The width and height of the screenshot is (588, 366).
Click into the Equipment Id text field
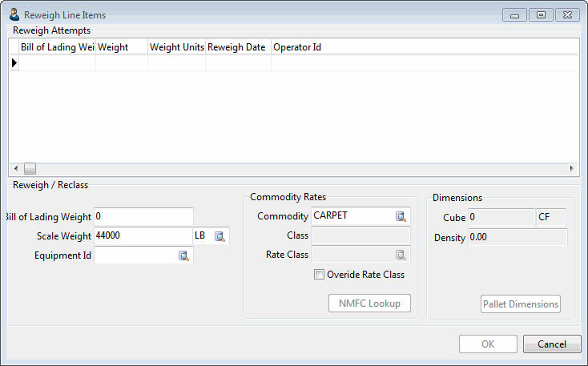[135, 256]
